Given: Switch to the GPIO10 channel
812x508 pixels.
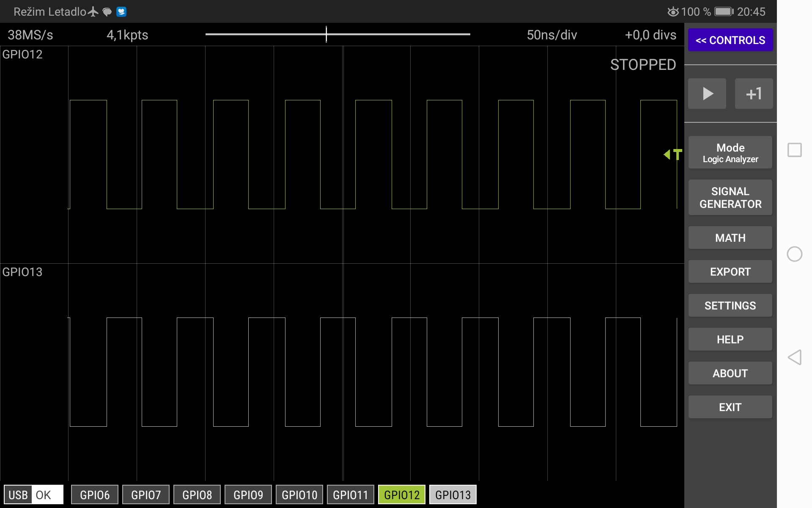Looking at the screenshot, I should (x=299, y=494).
